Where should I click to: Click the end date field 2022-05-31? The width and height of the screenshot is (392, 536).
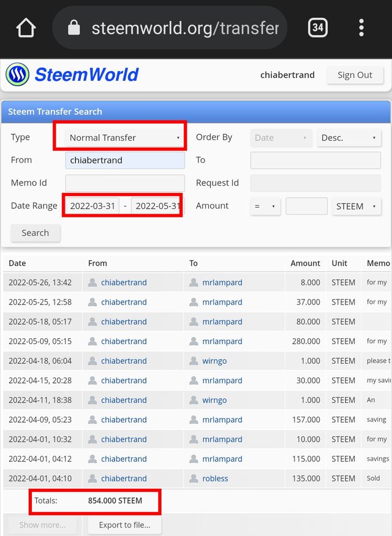coord(157,206)
